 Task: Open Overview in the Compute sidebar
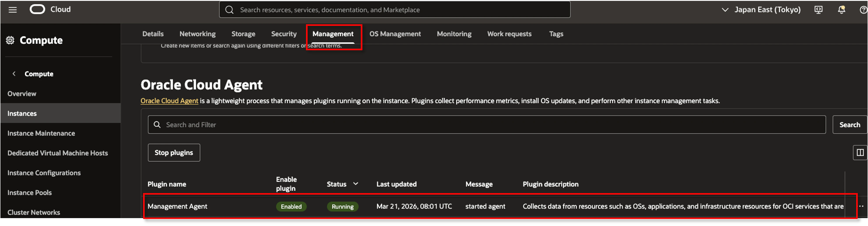point(22,94)
